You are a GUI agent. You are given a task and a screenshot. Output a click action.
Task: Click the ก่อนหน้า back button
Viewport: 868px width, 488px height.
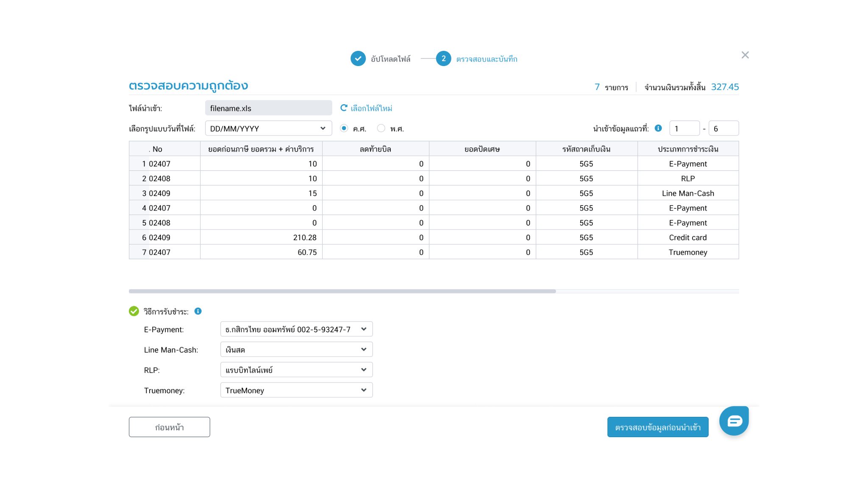pyautogui.click(x=169, y=427)
